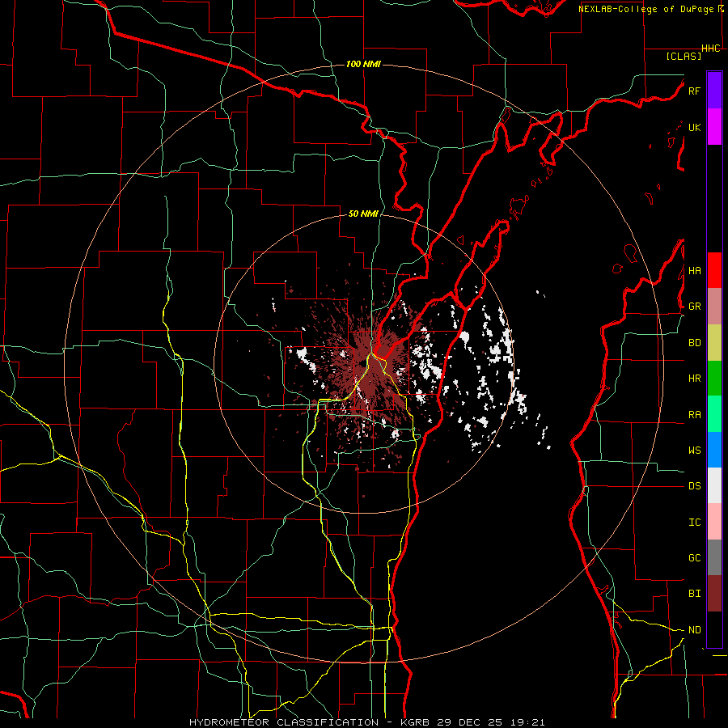Click the UK legend label

coord(694,127)
